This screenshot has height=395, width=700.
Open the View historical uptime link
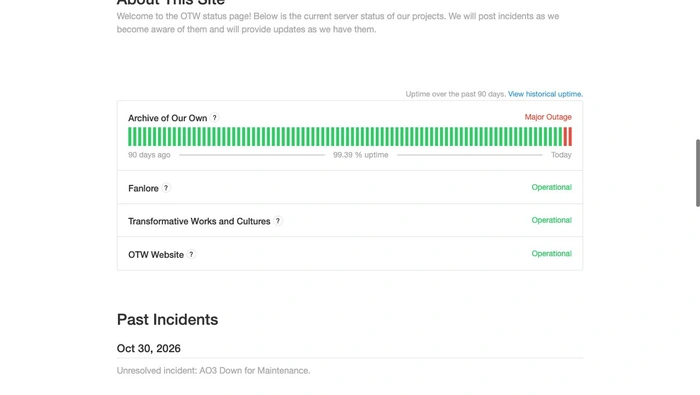(545, 94)
